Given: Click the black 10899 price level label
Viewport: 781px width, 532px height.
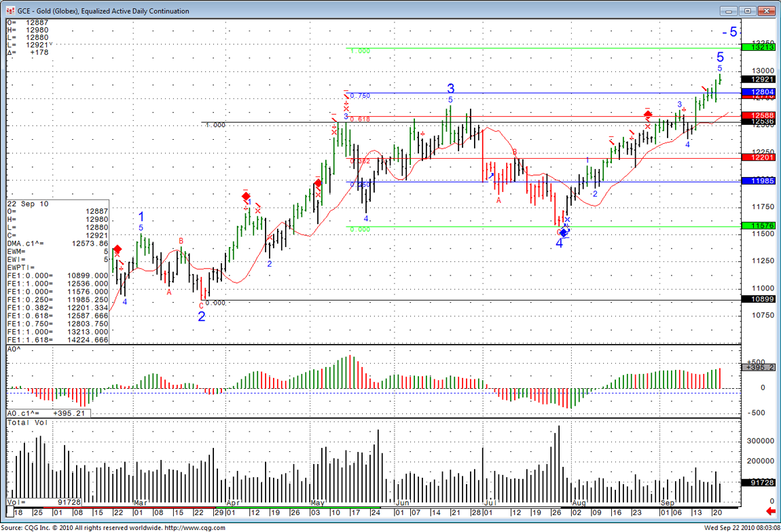Looking at the screenshot, I should (x=758, y=299).
